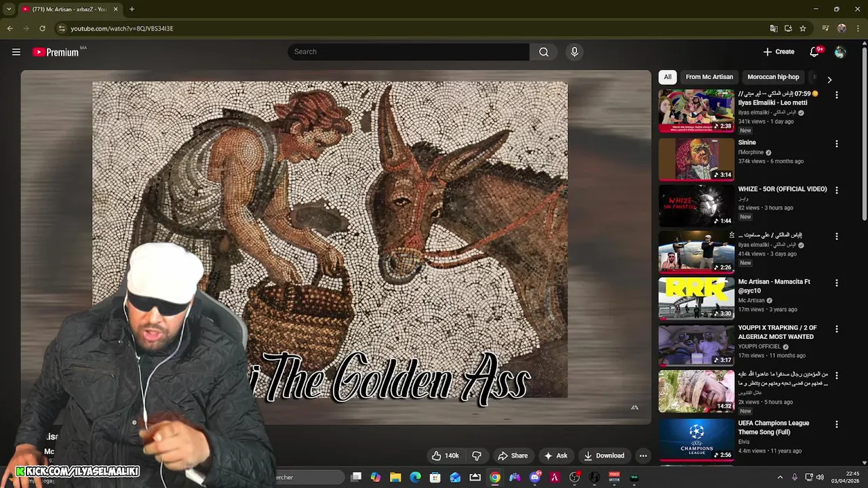Click the address bar URL
868x488 pixels.
point(122,28)
